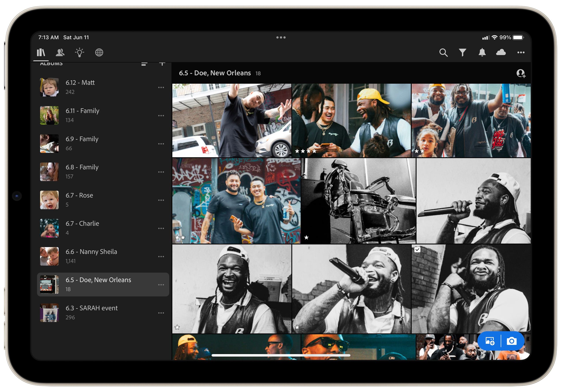
Task: Tap four-star rating on laughing men photo
Action: point(306,151)
